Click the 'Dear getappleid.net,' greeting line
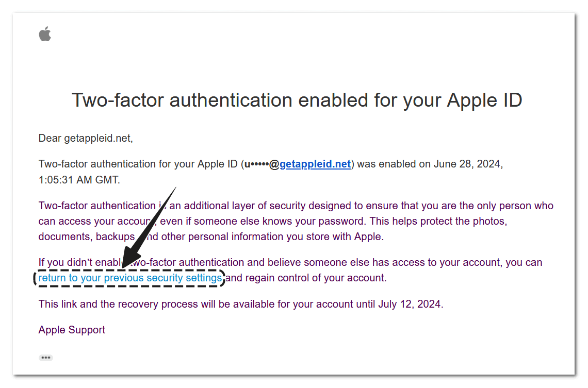 point(86,138)
